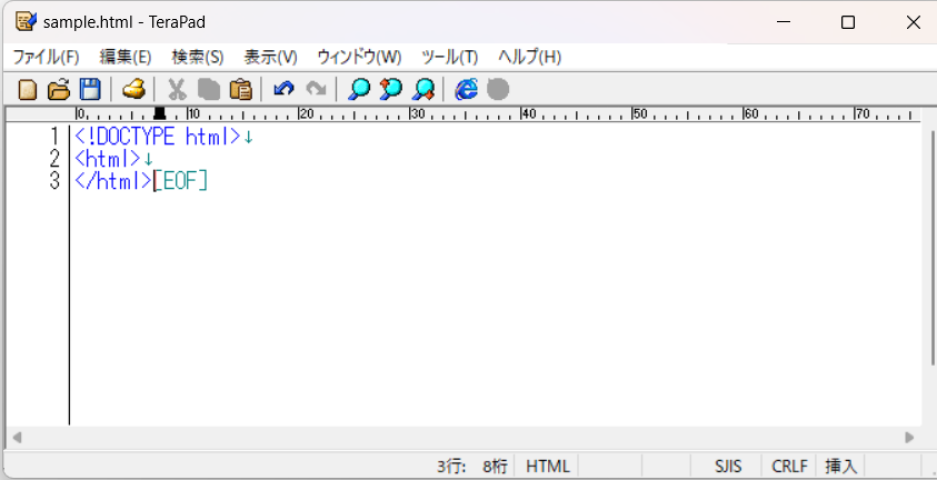Click the gray circle toolbar icon
Viewport: 937px width, 480px height.
pyautogui.click(x=498, y=90)
